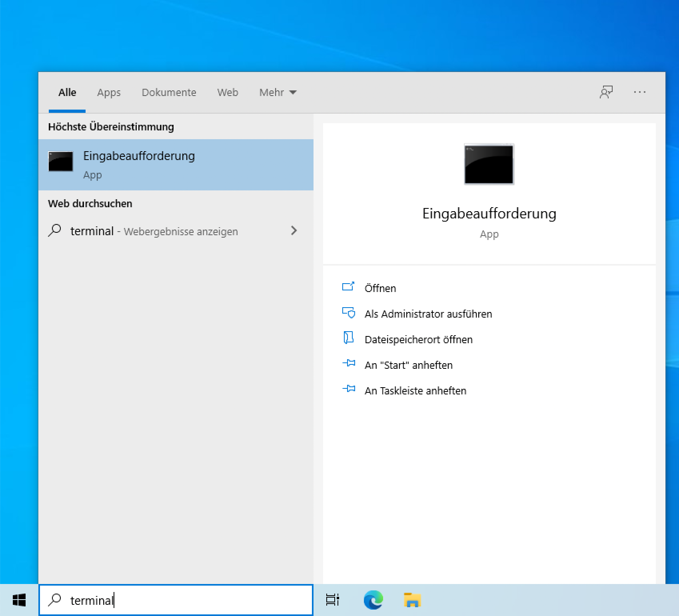Image resolution: width=679 pixels, height=616 pixels.
Task: Click terminal - Webergebnisse anzeigen
Action: click(x=176, y=231)
